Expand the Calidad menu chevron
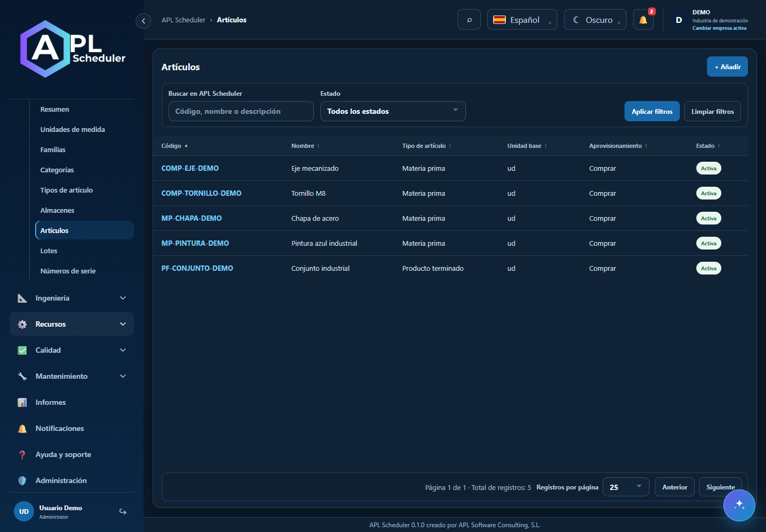This screenshot has width=766, height=532. [123, 351]
